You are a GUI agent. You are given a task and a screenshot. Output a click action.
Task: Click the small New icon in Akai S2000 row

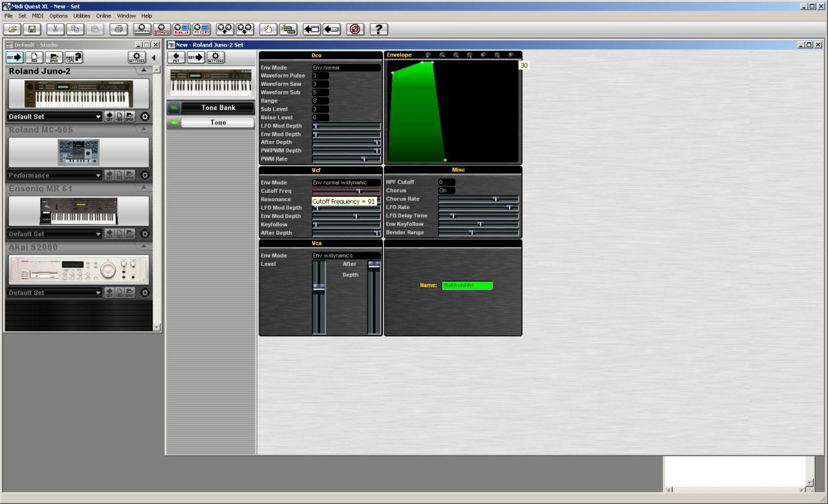(120, 292)
